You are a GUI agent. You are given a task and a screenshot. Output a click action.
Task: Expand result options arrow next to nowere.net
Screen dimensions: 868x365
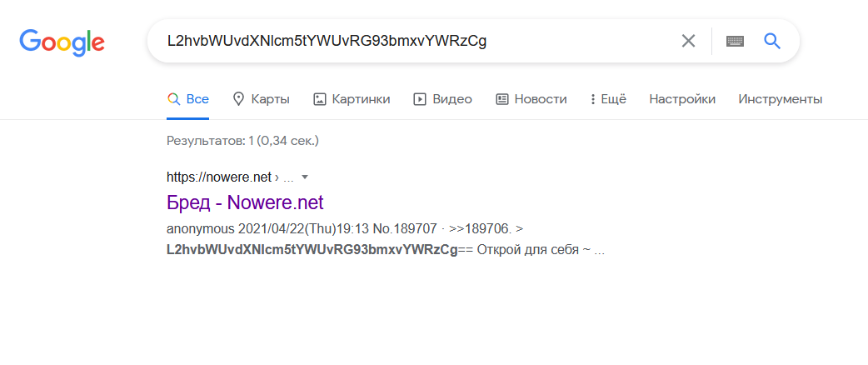(x=304, y=177)
